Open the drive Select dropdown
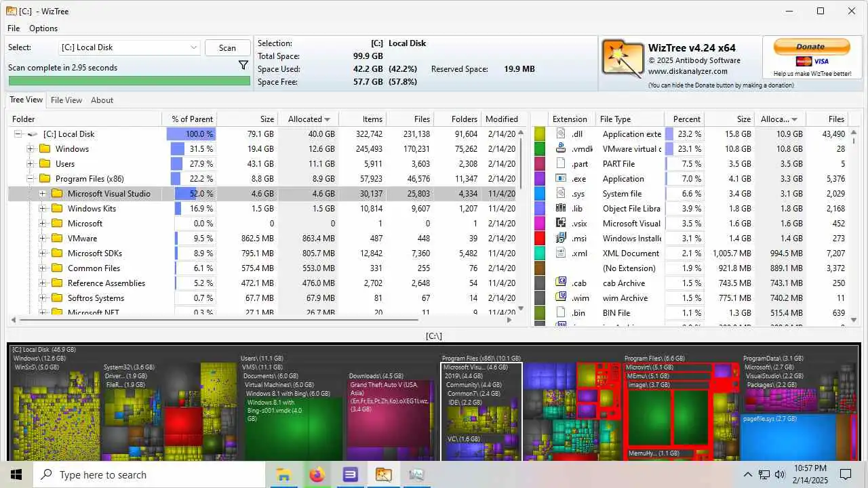 click(x=129, y=47)
